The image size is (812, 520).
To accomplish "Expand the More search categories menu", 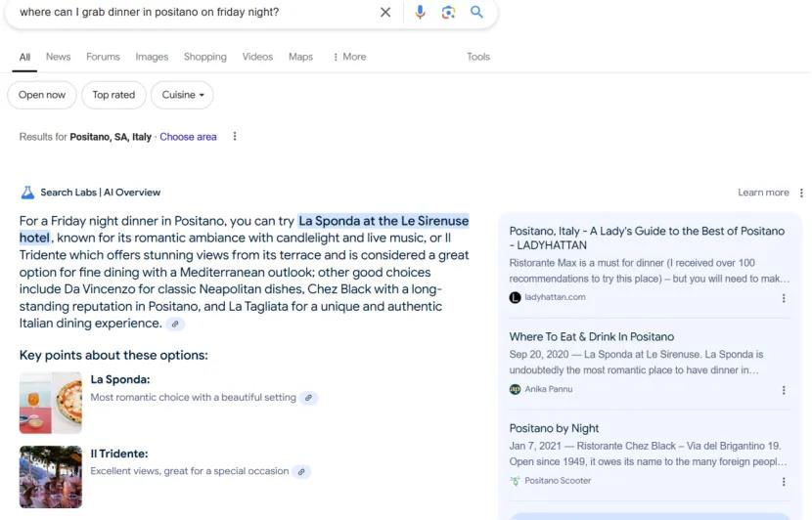I will click(349, 57).
